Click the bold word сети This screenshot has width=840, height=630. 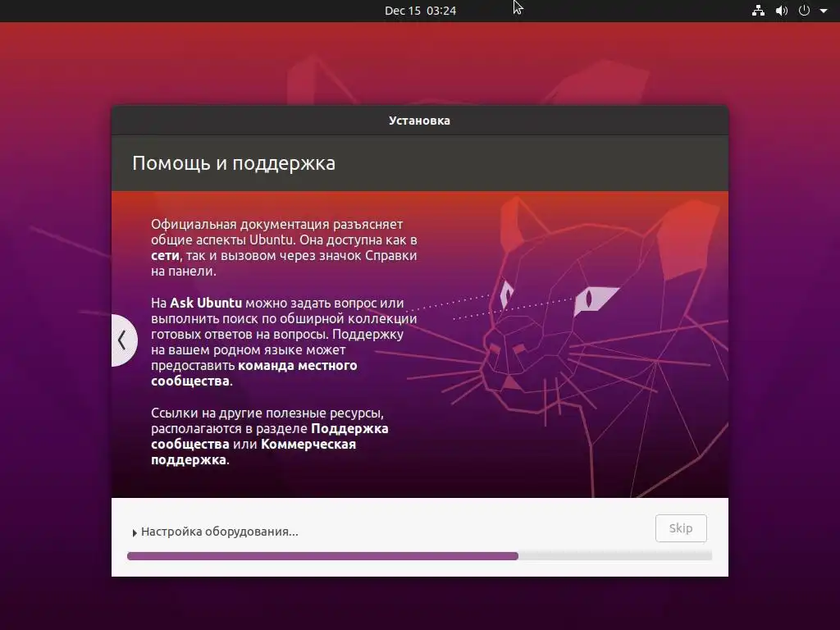click(165, 256)
